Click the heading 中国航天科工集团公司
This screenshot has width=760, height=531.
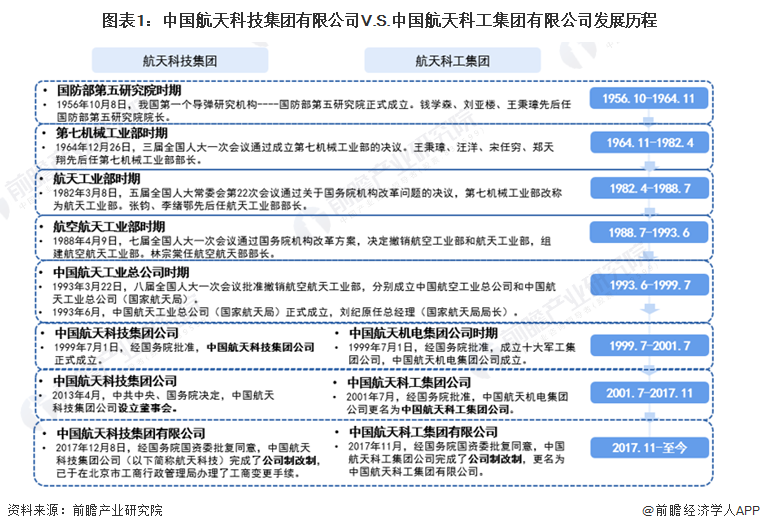click(409, 382)
